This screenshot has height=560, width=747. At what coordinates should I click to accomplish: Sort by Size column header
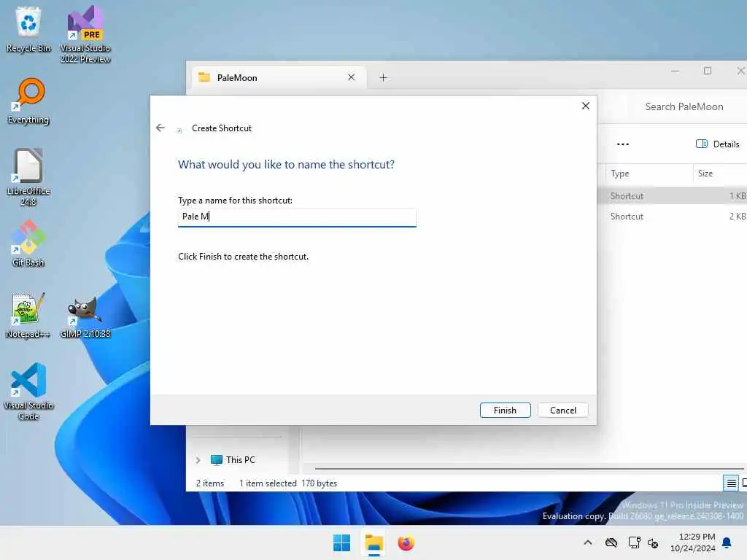(719, 174)
